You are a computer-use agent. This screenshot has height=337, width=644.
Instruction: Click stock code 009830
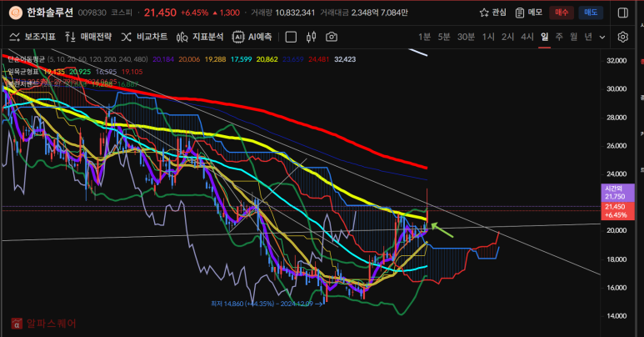click(x=92, y=13)
